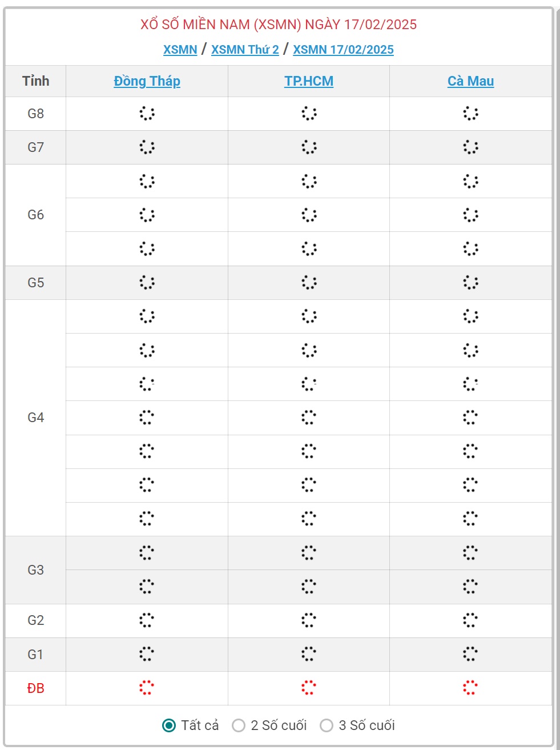Viewport: 560px width, 750px height.
Task: Click the G5 loading spinner under Cà Mau
Action: pyautogui.click(x=470, y=282)
